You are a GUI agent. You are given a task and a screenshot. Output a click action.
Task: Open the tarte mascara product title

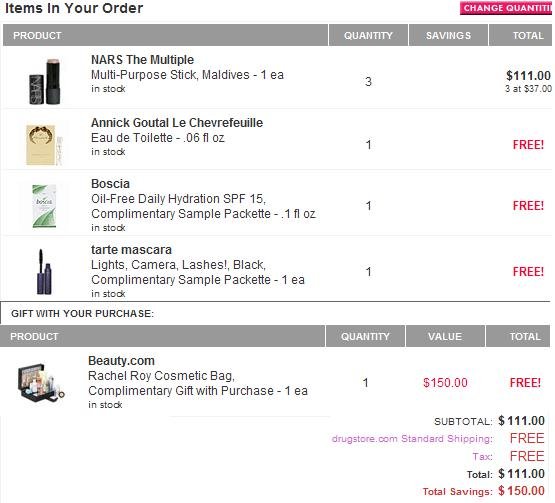[131, 250]
